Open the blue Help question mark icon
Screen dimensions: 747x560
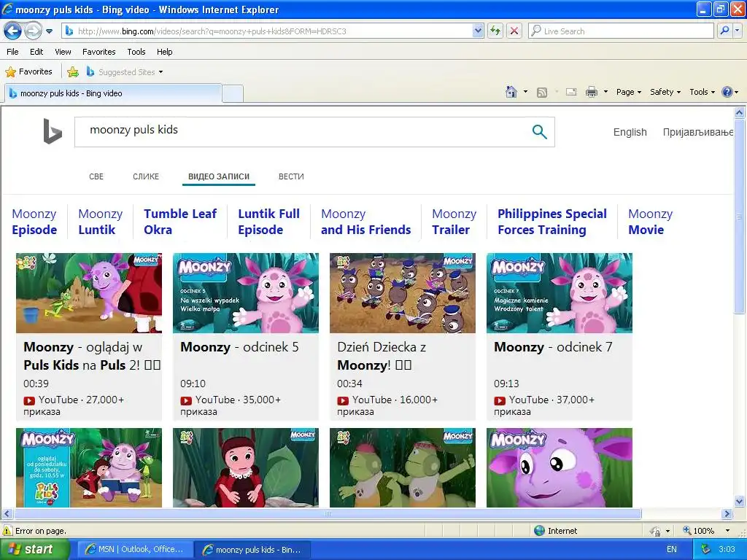[727, 92]
